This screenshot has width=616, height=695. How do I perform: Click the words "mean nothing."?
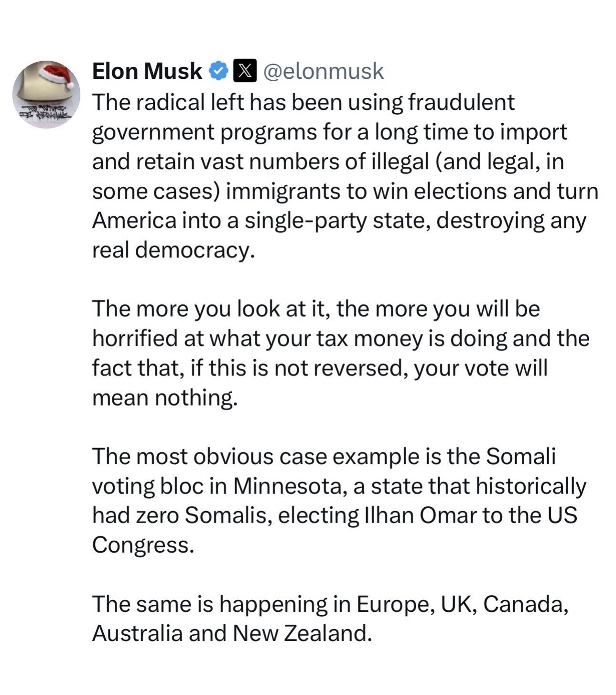click(x=164, y=397)
